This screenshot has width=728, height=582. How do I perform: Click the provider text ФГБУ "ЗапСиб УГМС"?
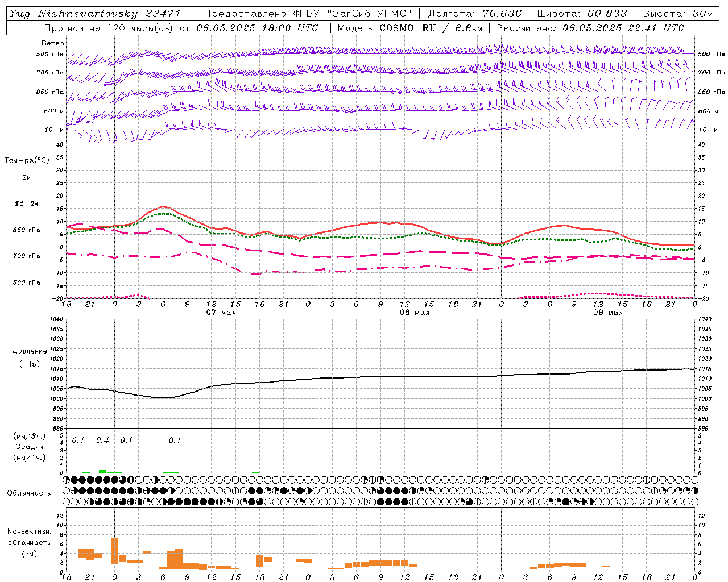pos(353,14)
